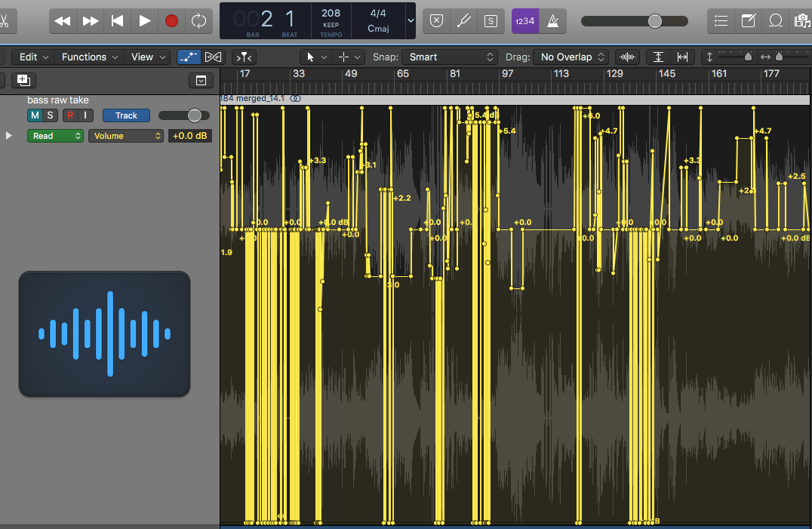Toggle the Flex show/hide button
812x529 pixels.
[214, 57]
